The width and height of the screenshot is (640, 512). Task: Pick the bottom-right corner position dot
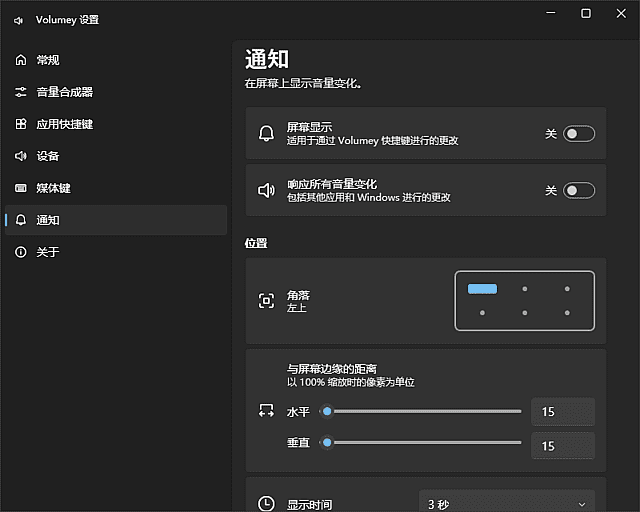pos(567,313)
